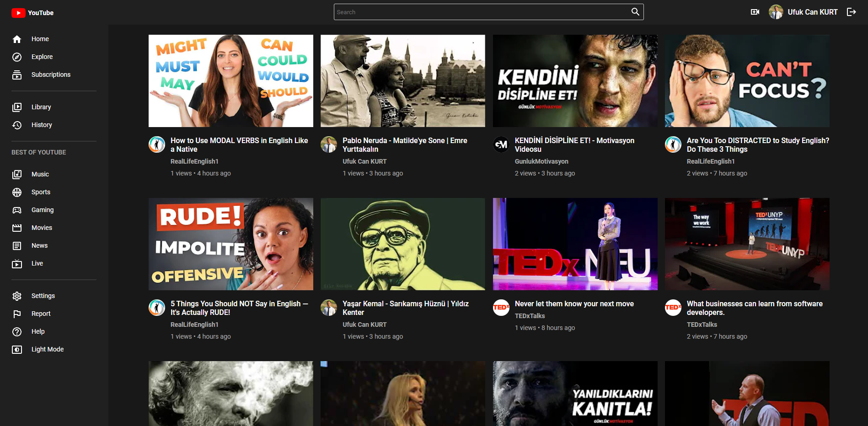Click the logout icon beside Ufuk Can KURT
This screenshot has height=426, width=868.
coord(851,12)
